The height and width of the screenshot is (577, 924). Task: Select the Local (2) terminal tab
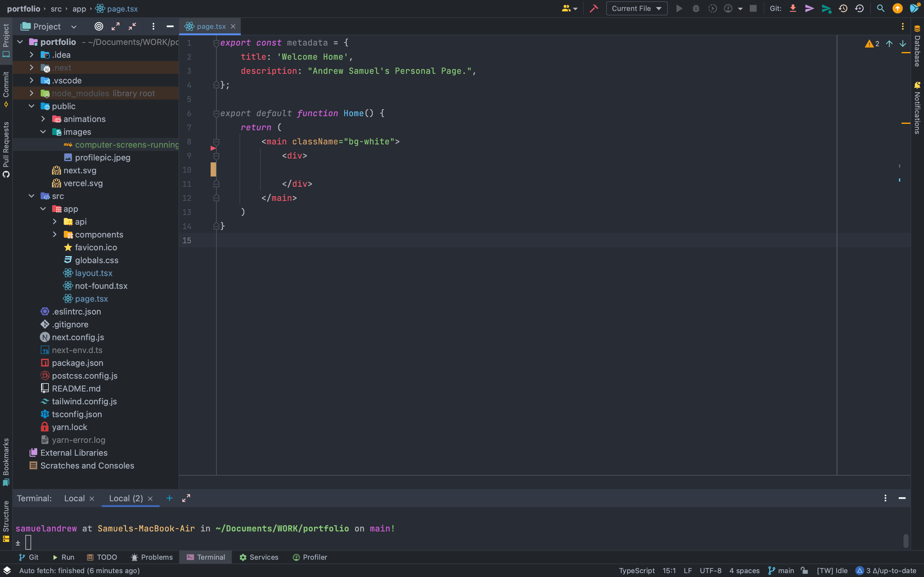pos(126,498)
